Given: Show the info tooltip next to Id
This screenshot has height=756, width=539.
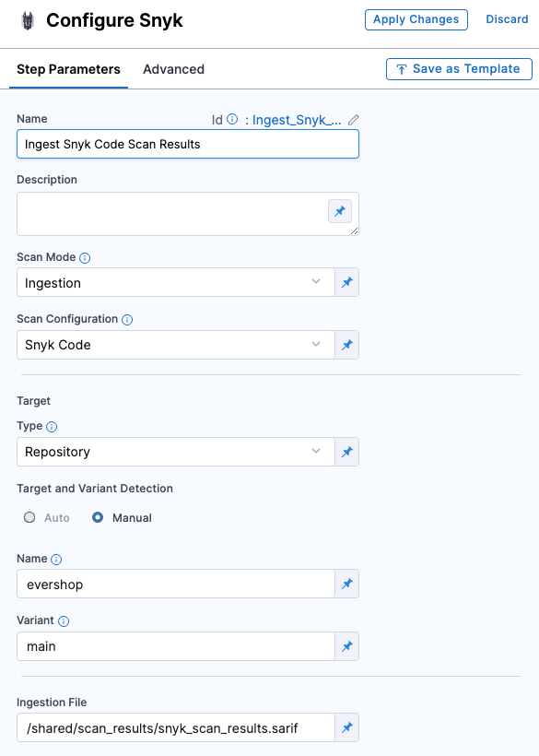Looking at the screenshot, I should coord(232,119).
